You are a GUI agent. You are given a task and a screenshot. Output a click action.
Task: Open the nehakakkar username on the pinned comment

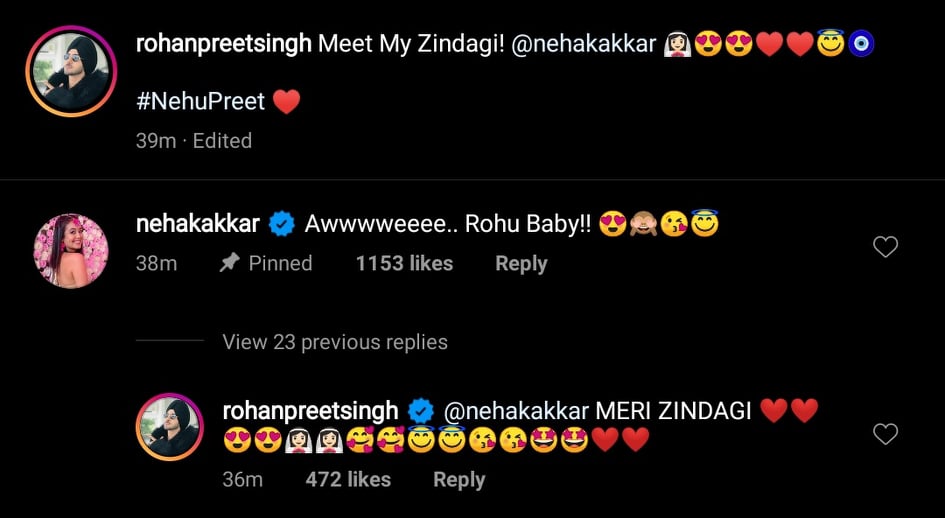click(197, 225)
